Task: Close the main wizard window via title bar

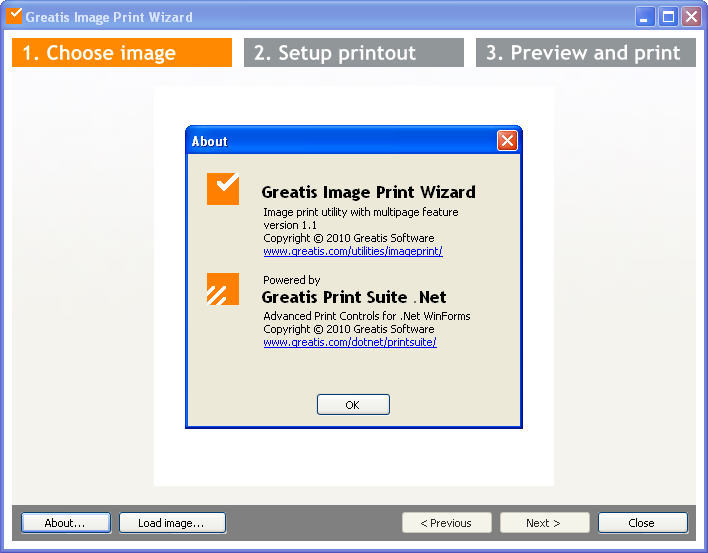Action: click(691, 17)
